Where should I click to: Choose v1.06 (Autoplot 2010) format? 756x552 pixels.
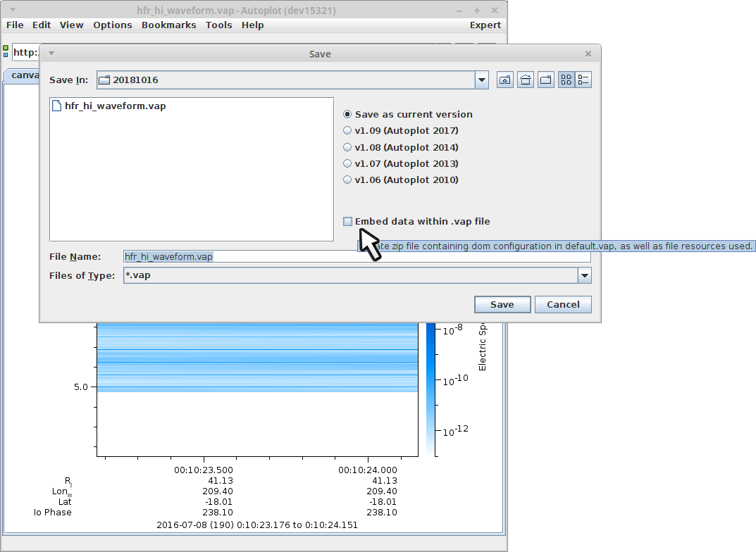[x=347, y=180]
